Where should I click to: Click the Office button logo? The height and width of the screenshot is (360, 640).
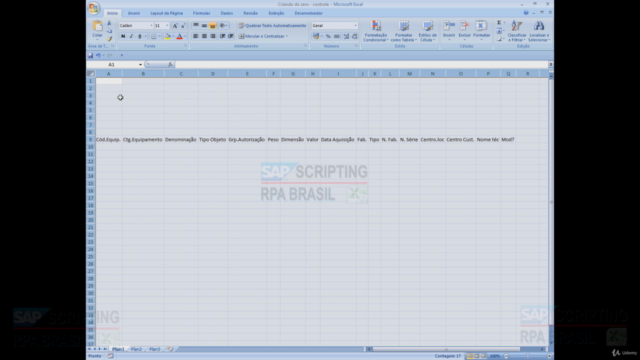[x=94, y=7]
